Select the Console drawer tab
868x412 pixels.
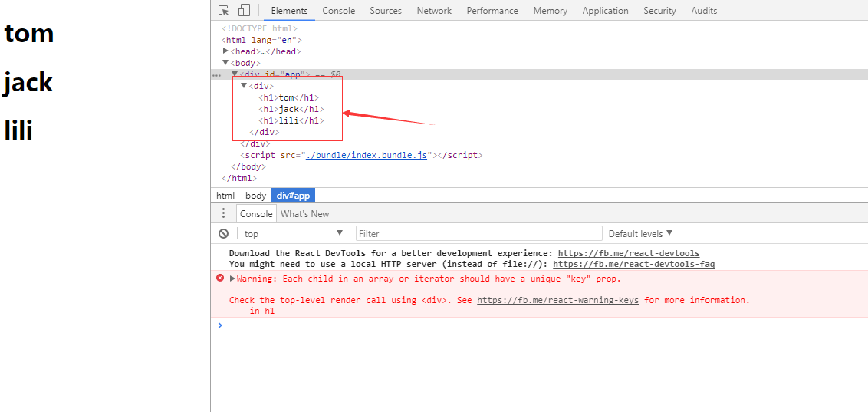pos(256,214)
